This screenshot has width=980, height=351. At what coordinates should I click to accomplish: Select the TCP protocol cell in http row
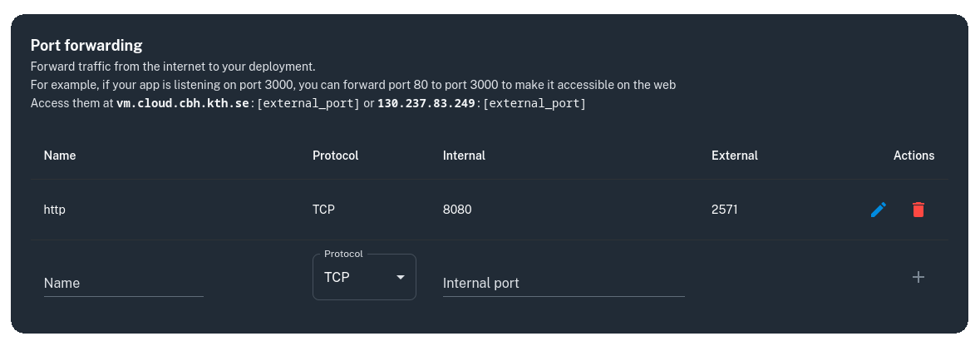pos(323,210)
